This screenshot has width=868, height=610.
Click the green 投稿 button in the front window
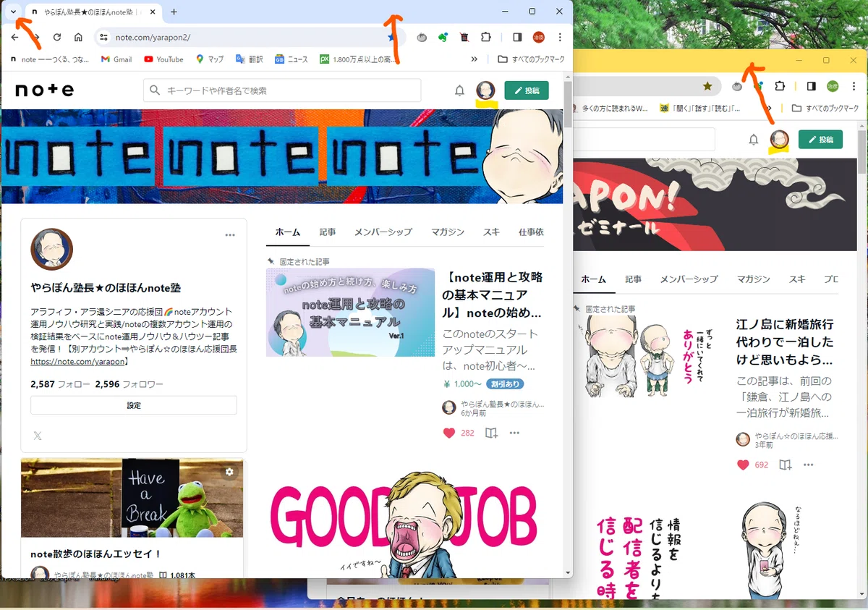(x=527, y=90)
